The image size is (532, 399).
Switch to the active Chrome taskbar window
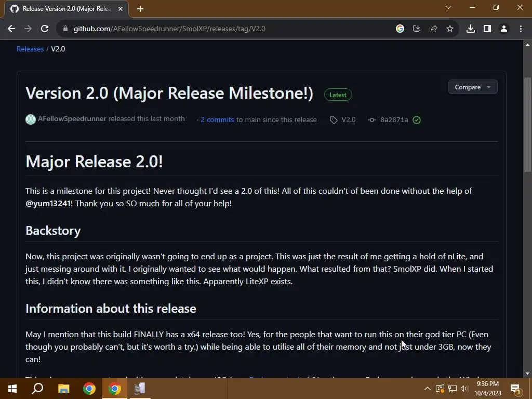tap(115, 389)
